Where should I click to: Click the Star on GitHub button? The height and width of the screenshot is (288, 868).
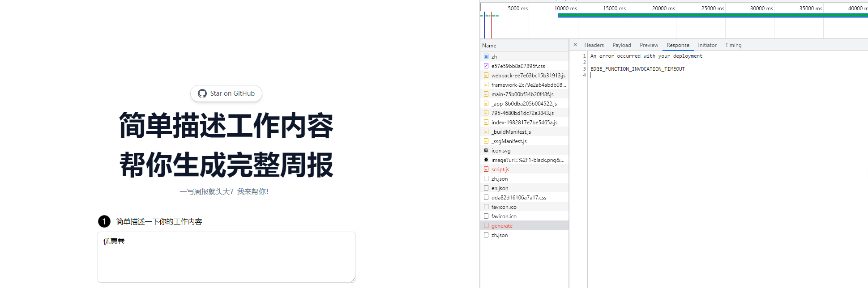point(226,93)
